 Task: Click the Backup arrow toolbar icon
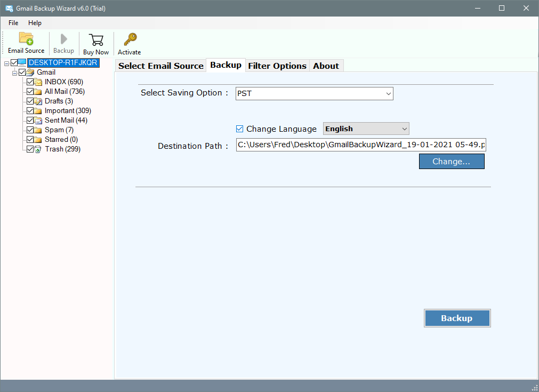64,39
